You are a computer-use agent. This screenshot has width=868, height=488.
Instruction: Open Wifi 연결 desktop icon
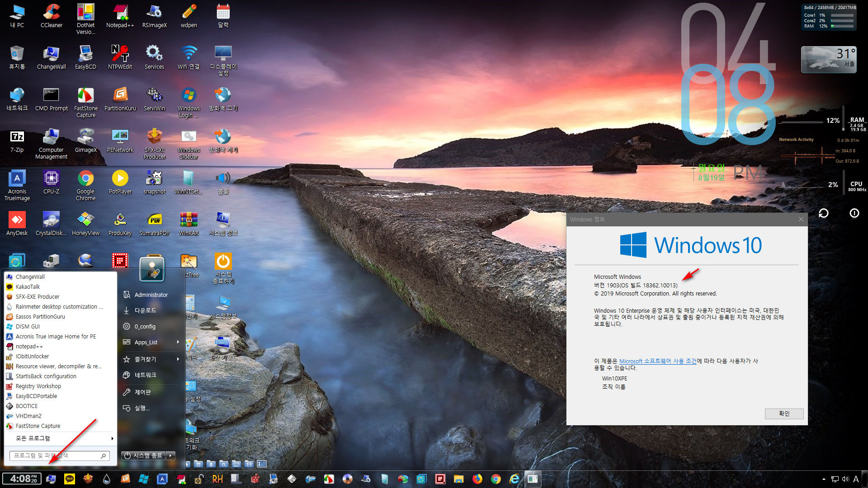point(189,57)
